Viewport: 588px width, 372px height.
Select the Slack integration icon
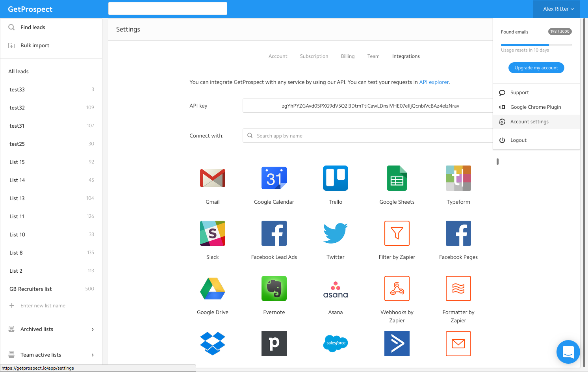point(213,233)
